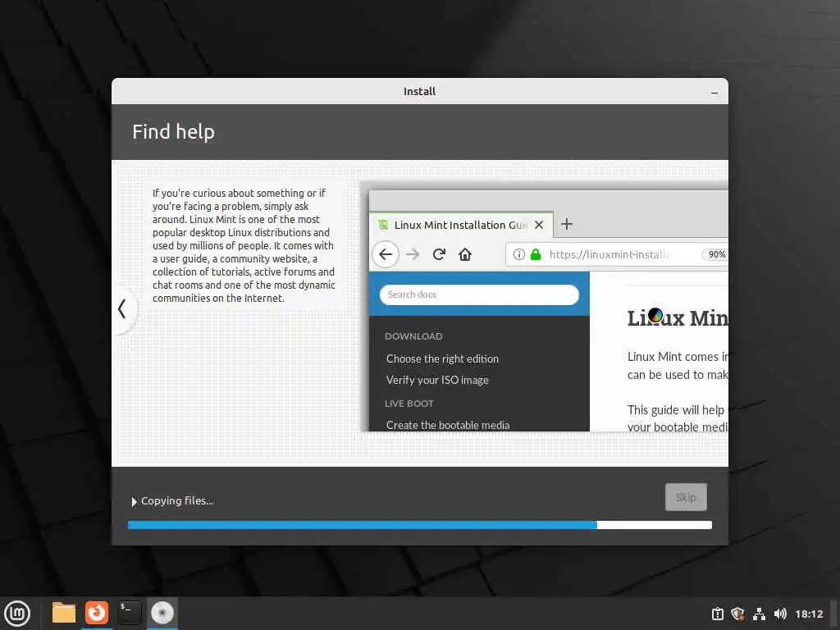Minimize the Install window
The height and width of the screenshot is (630, 840).
(x=714, y=92)
